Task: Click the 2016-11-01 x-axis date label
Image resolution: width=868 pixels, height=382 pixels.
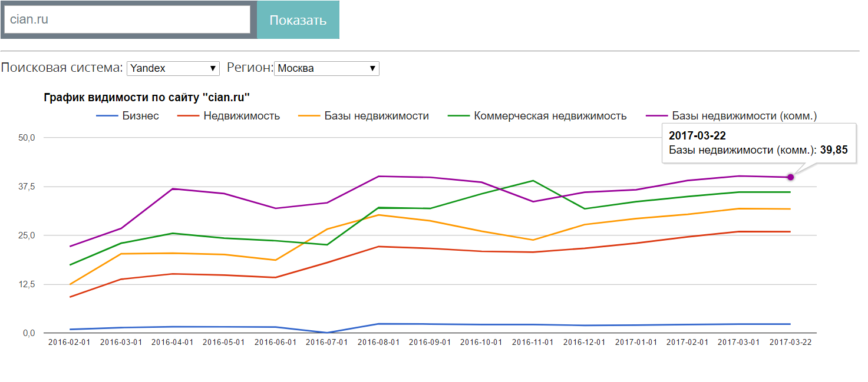Action: click(533, 343)
